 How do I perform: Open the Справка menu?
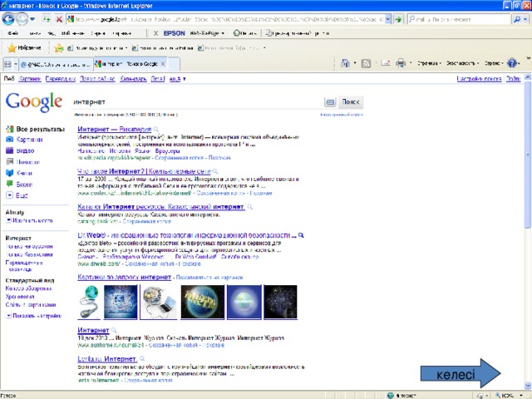122,33
